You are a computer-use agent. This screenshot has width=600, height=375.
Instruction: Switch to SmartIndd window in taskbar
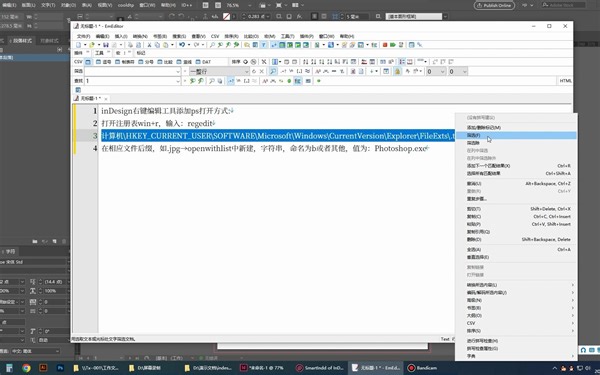click(x=320, y=368)
